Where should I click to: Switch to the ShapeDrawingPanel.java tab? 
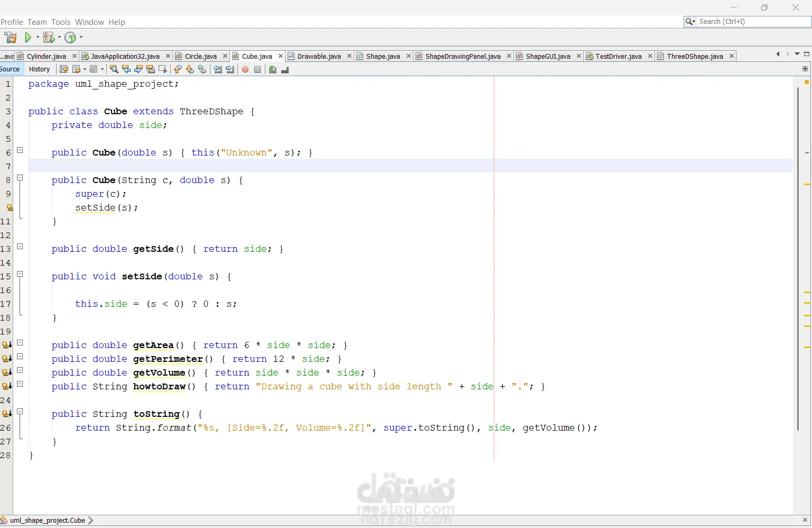tap(463, 56)
